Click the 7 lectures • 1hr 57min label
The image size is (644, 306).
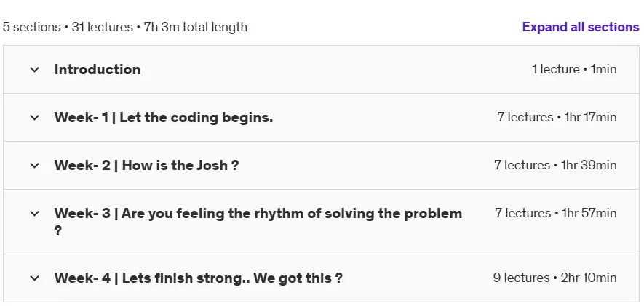[556, 213]
